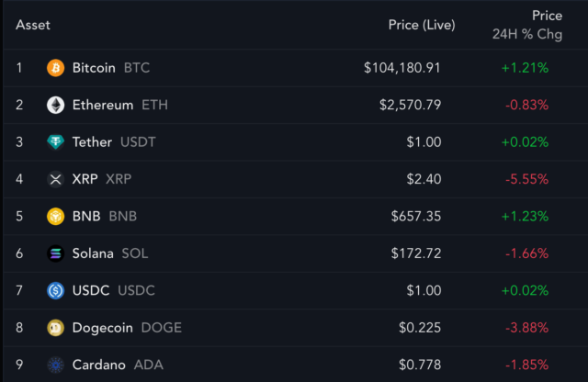588x382 pixels.
Task: Select the Solana SOL ticker text
Action: tap(135, 253)
